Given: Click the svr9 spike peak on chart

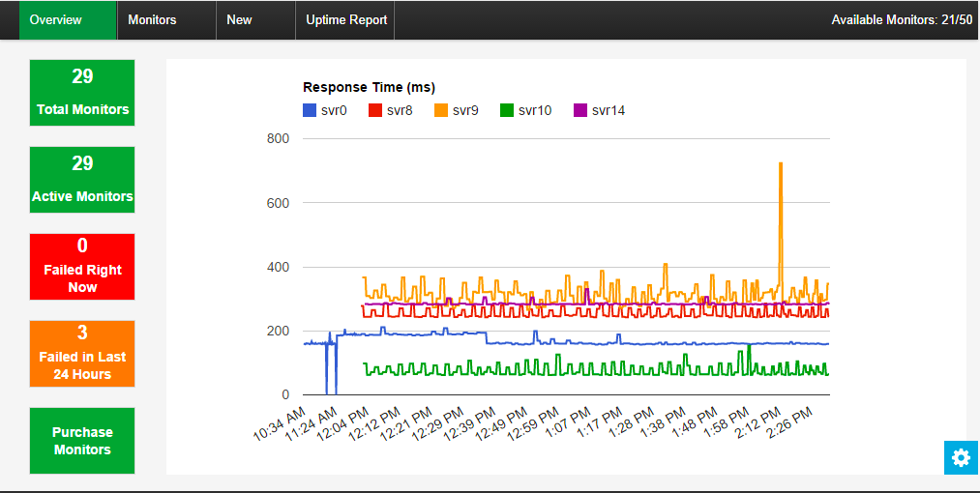Looking at the screenshot, I should pyautogui.click(x=780, y=164).
